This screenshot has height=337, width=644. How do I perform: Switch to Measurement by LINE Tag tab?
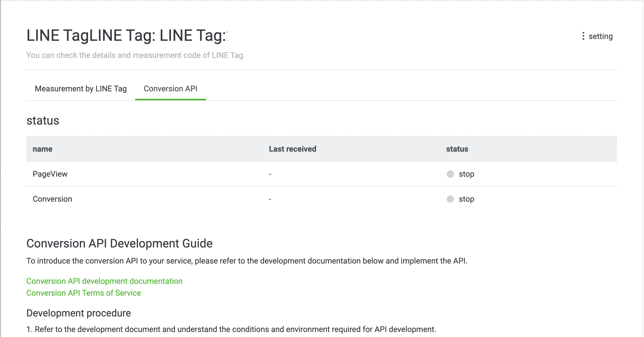[81, 89]
